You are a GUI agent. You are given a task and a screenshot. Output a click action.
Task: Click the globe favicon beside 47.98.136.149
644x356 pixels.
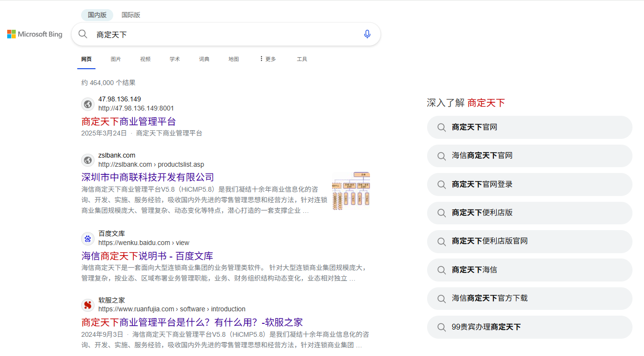[x=88, y=104]
